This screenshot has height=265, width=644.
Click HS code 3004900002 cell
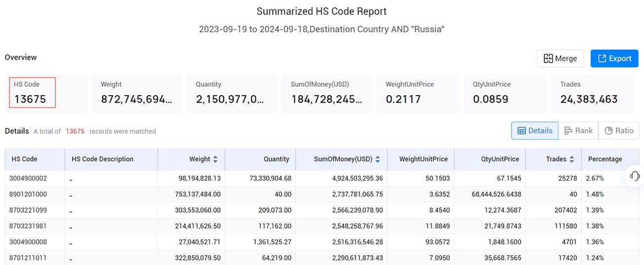(x=29, y=178)
